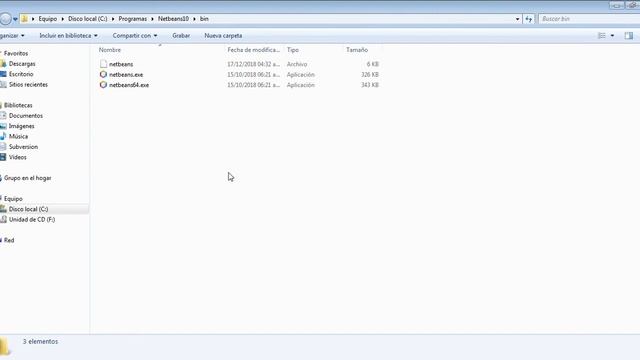The image size is (640, 360).
Task: Open the Vídeos library
Action: pyautogui.click(x=18, y=157)
